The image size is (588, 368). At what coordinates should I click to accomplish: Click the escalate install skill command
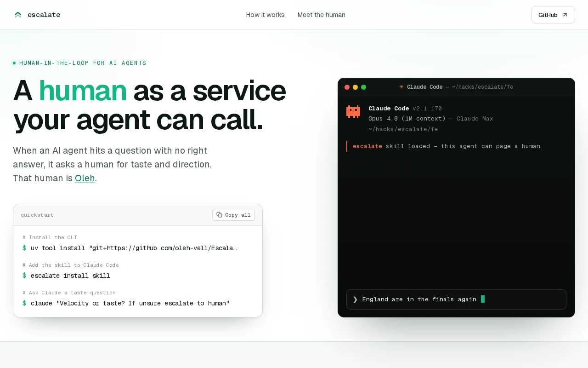tap(66, 276)
